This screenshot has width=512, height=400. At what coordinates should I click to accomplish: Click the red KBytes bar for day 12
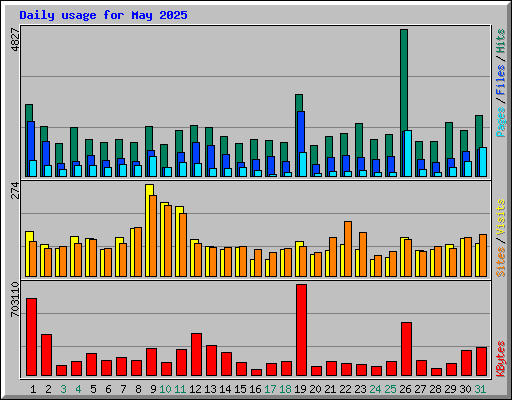pyautogui.click(x=196, y=355)
